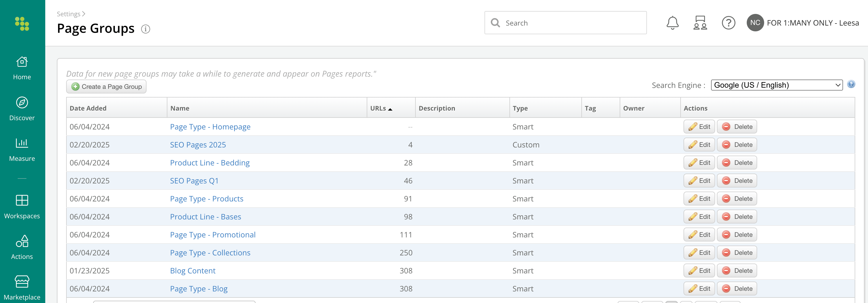Image resolution: width=868 pixels, height=303 pixels.
Task: Focus the top Search field
Action: pyautogui.click(x=565, y=23)
